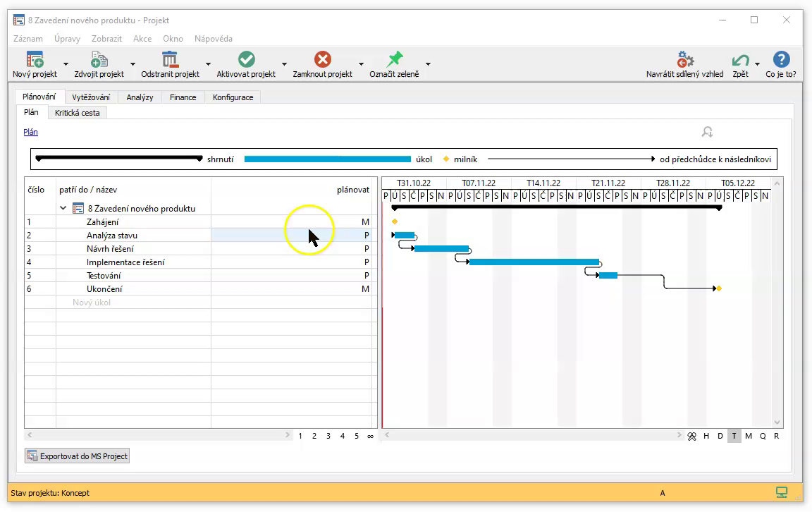Click the Nový úkol input row

coord(92,303)
